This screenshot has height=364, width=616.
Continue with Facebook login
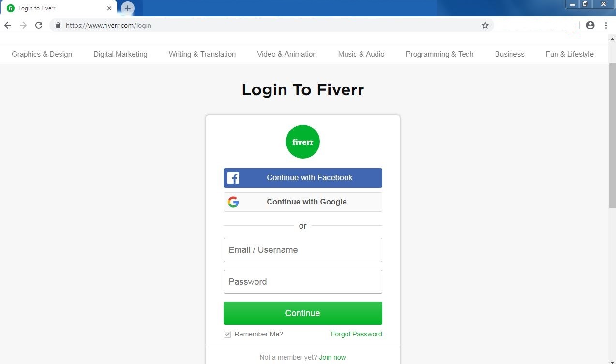(303, 178)
